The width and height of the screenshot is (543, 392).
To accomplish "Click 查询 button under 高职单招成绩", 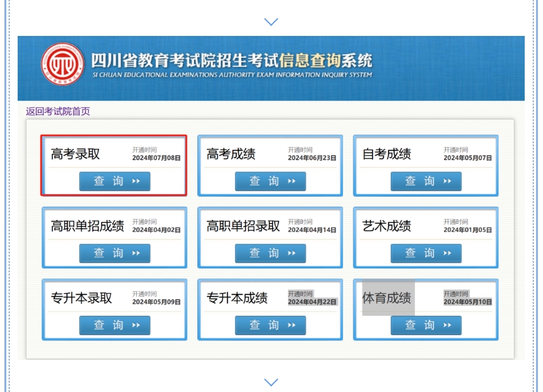I will [x=115, y=253].
